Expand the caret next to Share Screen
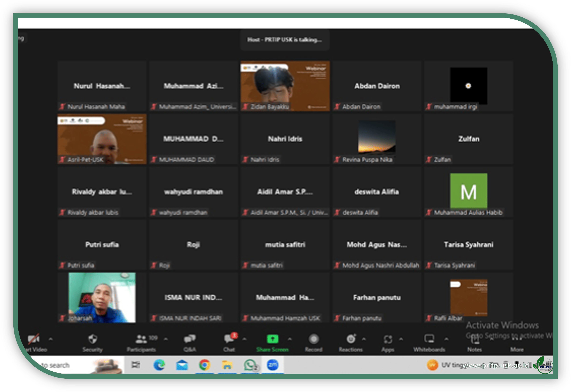 [x=290, y=339]
